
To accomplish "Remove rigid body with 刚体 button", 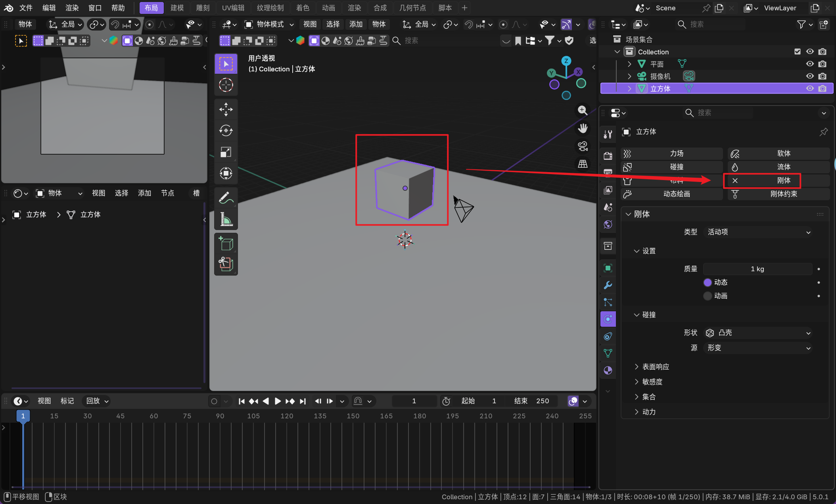I will (x=762, y=180).
